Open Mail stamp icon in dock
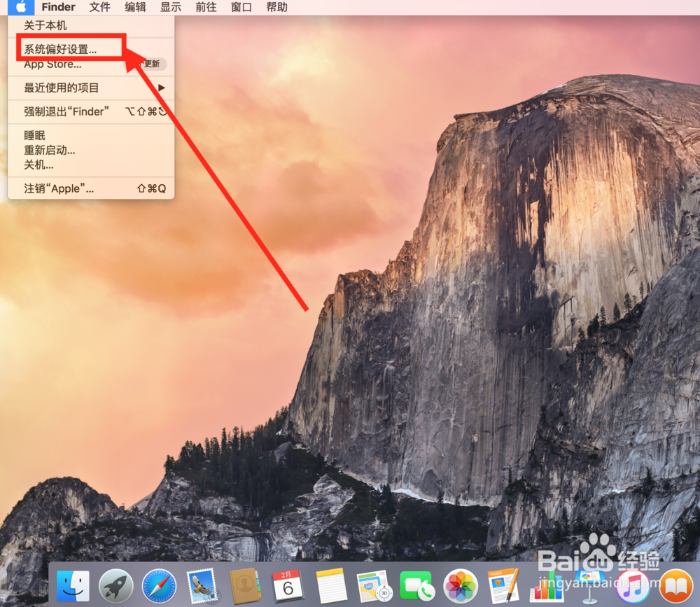The width and height of the screenshot is (700, 607). pos(202,585)
